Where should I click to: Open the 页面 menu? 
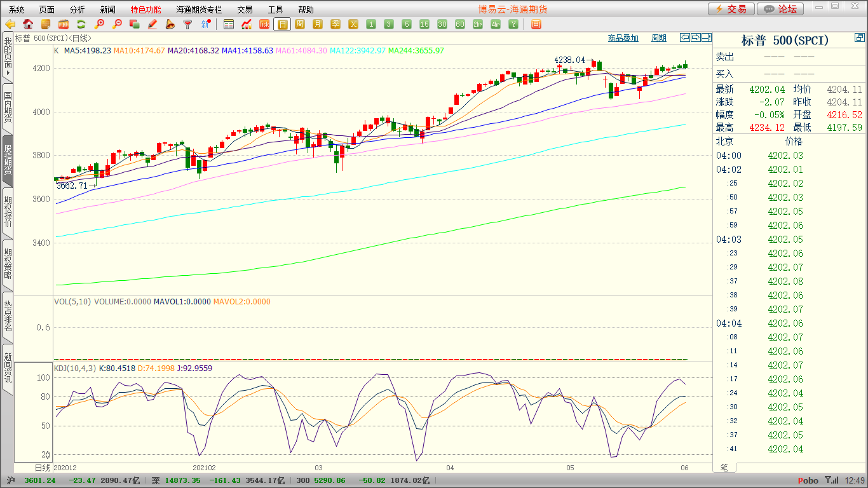click(x=46, y=10)
